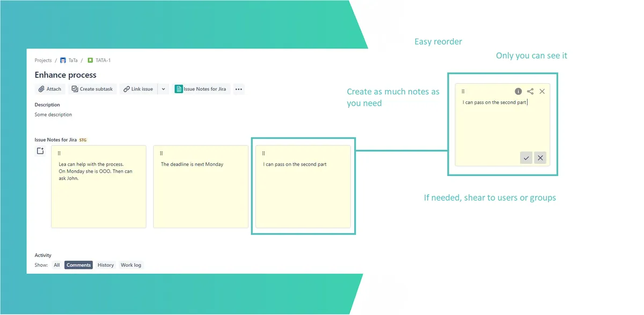644x315 pixels.
Task: Select the Comments activity tab
Action: [79, 265]
